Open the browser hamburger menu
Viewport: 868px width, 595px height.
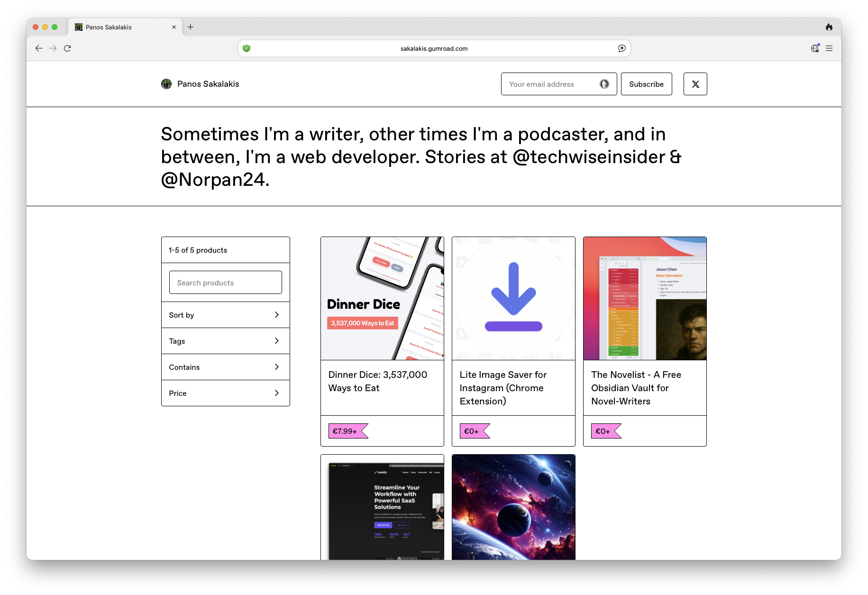click(829, 48)
